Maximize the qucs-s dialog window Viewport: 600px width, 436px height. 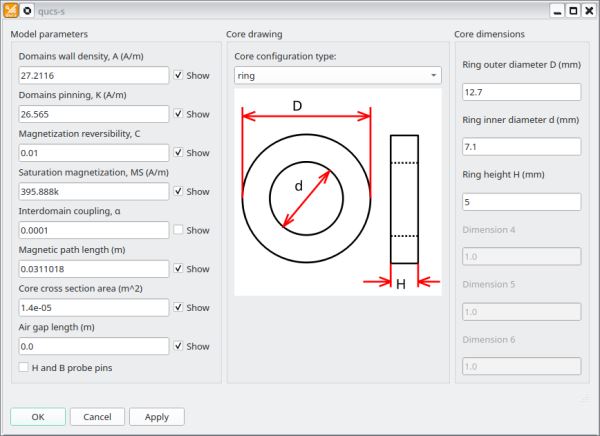point(572,10)
